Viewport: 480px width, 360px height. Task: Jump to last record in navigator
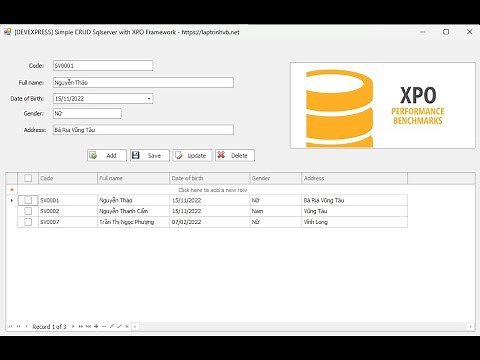pos(88,326)
